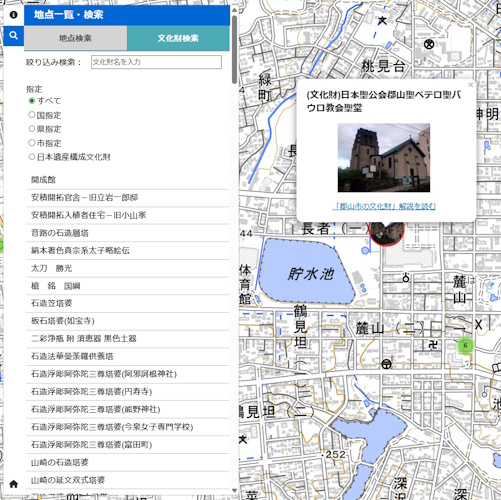Select 槍 銘 国綱 list item

click(128, 286)
